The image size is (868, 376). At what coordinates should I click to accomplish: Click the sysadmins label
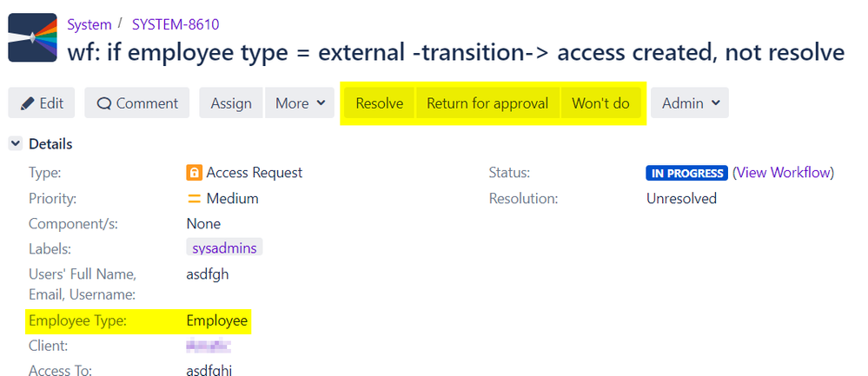click(224, 247)
